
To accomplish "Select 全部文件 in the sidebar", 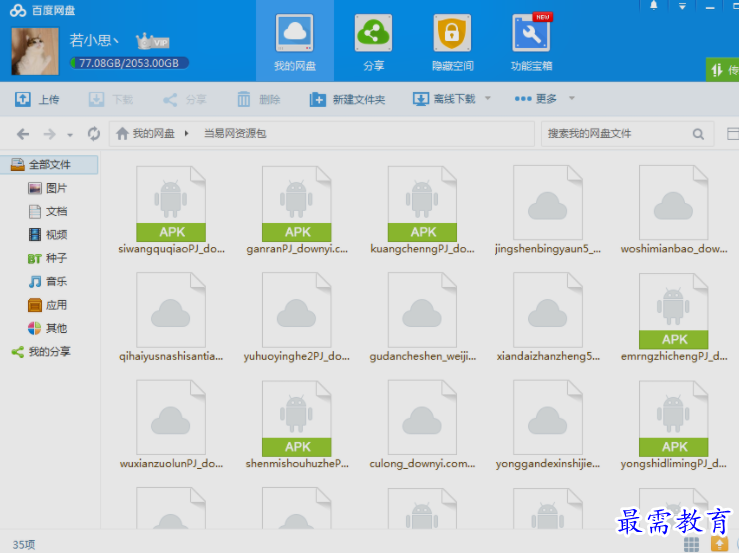I will tap(49, 165).
